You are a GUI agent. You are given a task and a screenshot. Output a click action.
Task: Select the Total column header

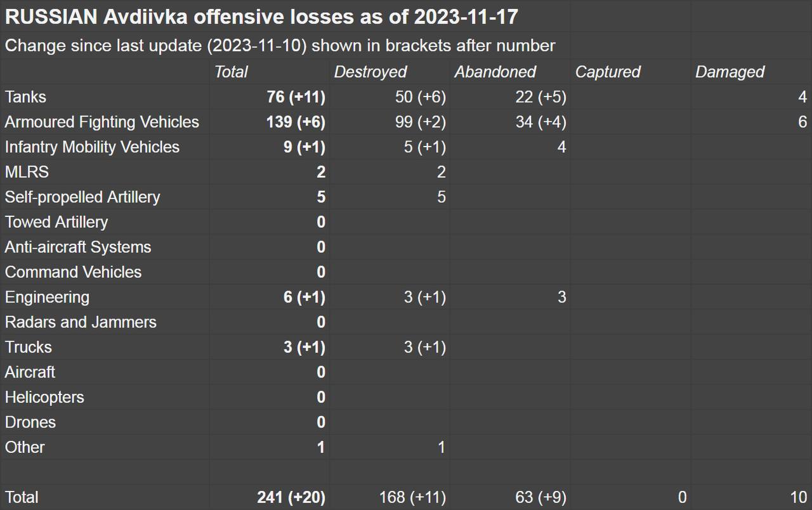tap(231, 72)
